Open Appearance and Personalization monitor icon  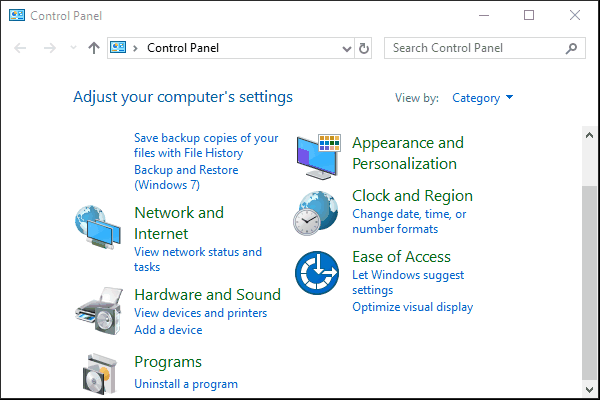[x=318, y=154]
